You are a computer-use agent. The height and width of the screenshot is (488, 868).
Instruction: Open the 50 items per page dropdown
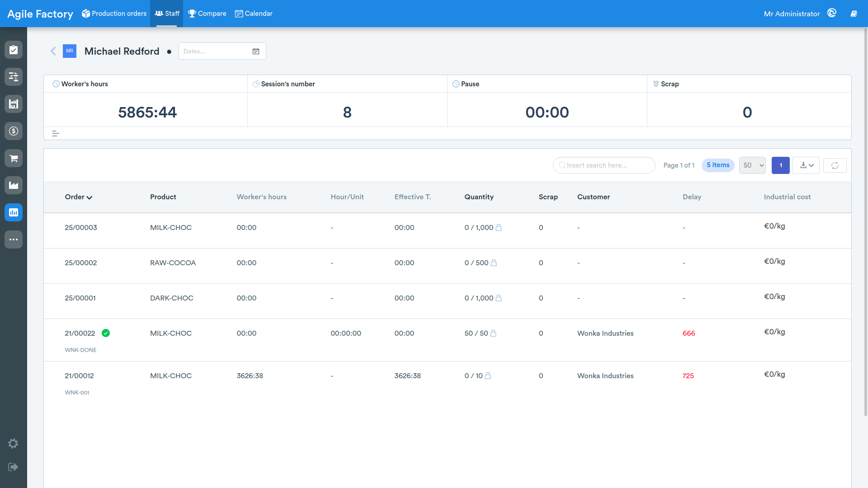[x=752, y=165]
